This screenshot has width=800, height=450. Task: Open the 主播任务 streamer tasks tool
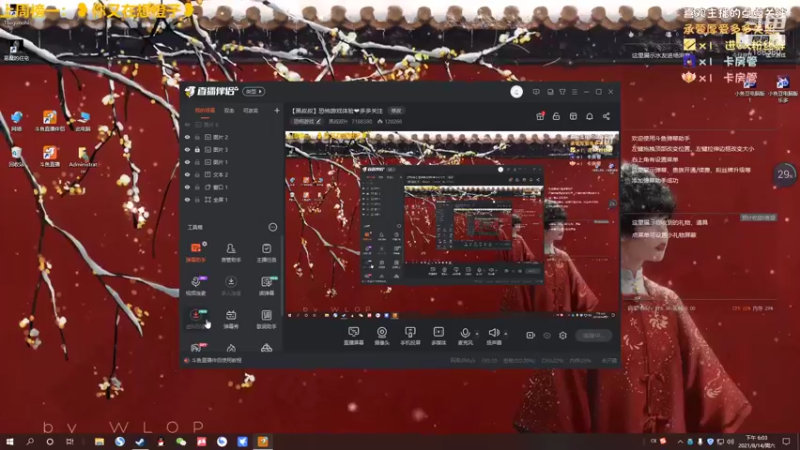[x=266, y=253]
